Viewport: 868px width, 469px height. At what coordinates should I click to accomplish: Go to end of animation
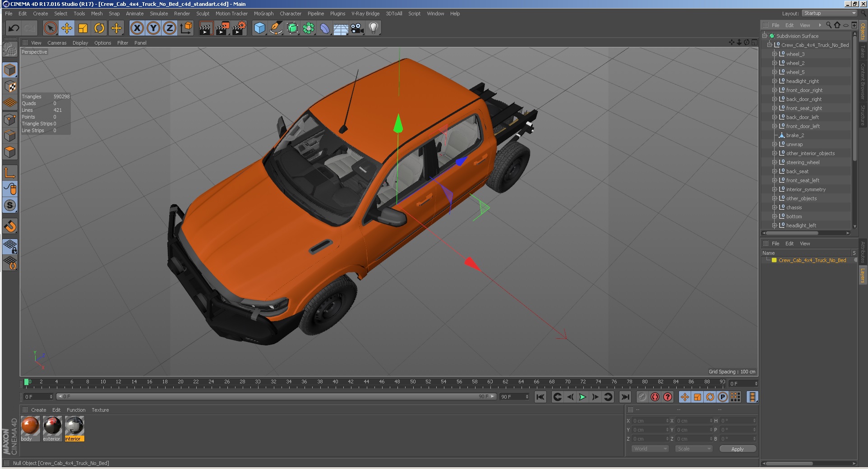(625, 397)
